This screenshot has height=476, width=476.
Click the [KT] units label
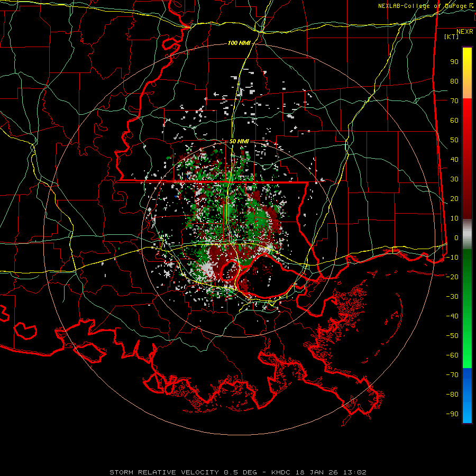(x=451, y=36)
